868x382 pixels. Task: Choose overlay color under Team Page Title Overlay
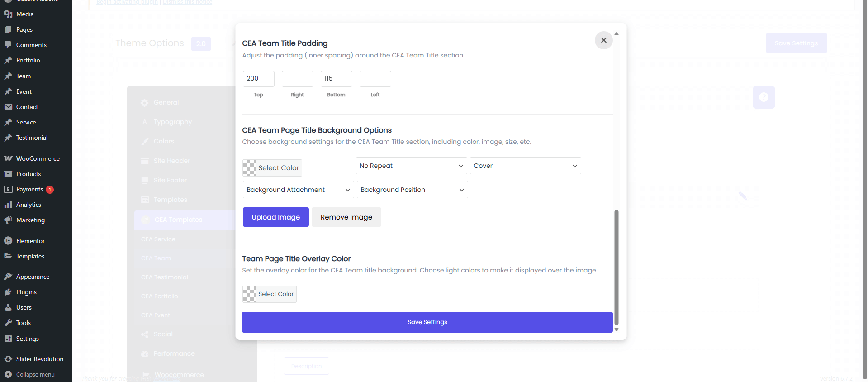point(269,294)
